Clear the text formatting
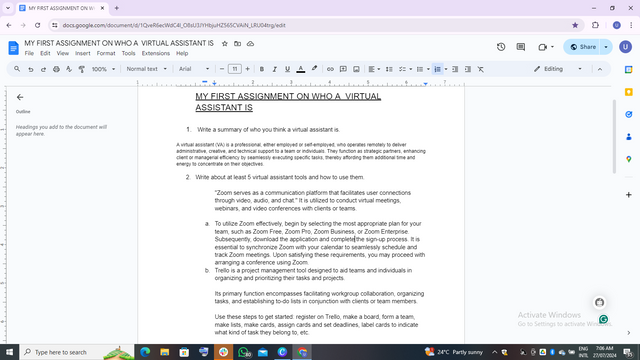This screenshot has width=640, height=360. pyautogui.click(x=481, y=69)
